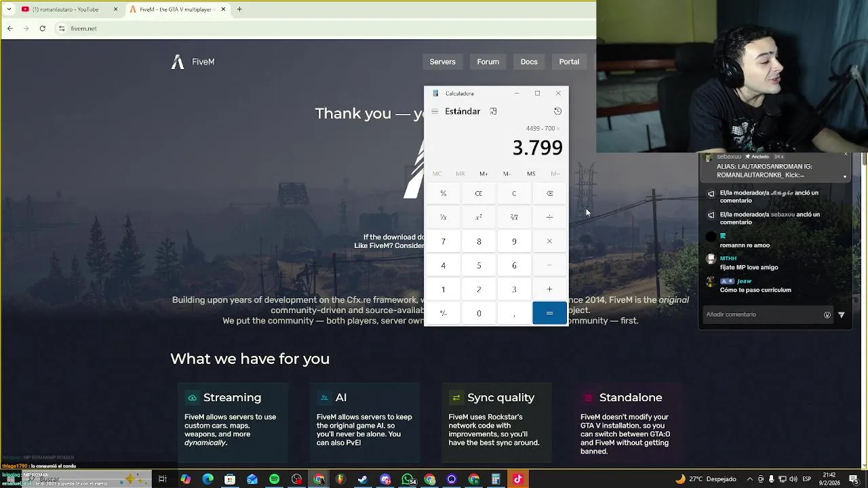868x488 pixels.
Task: Open the chat emoji picker
Action: [827, 314]
